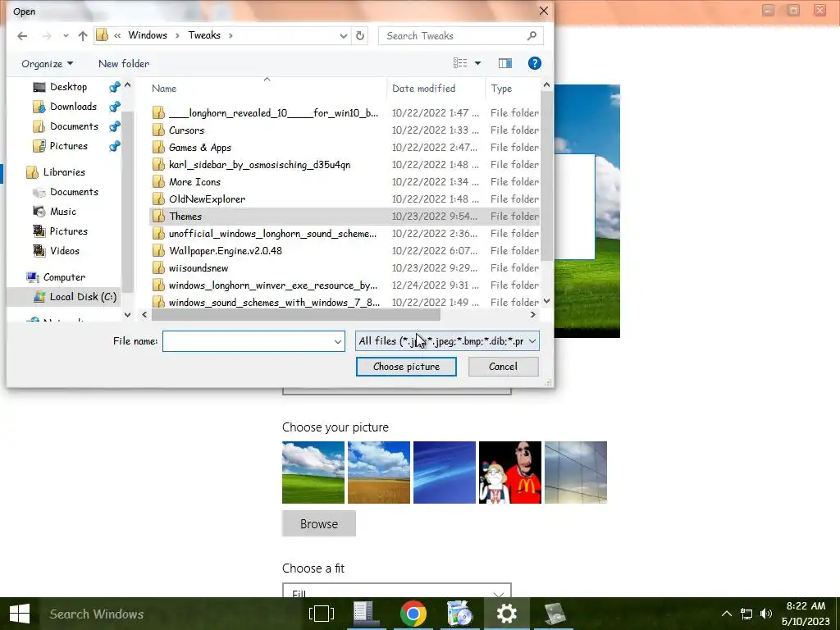Select Libraries in navigation pane
The width and height of the screenshot is (840, 630).
[x=64, y=172]
